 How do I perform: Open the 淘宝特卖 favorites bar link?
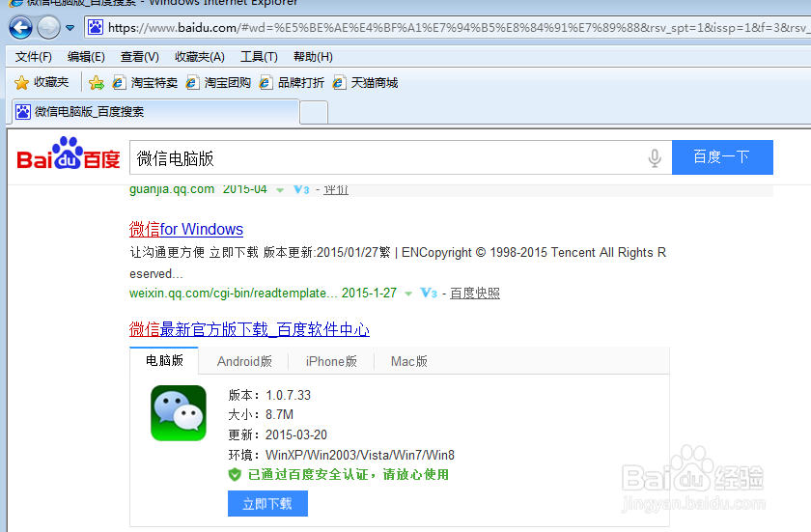(146, 83)
